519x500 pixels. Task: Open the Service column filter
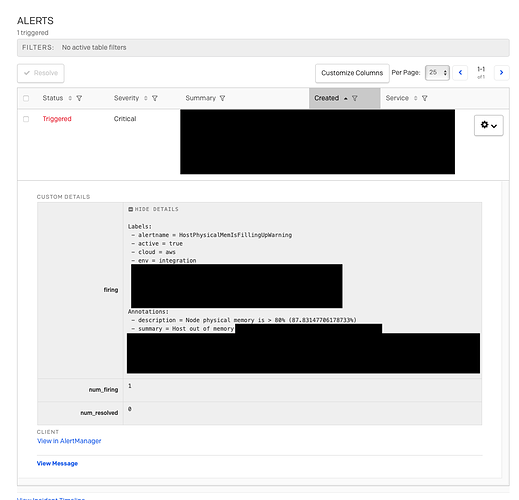tap(424, 98)
